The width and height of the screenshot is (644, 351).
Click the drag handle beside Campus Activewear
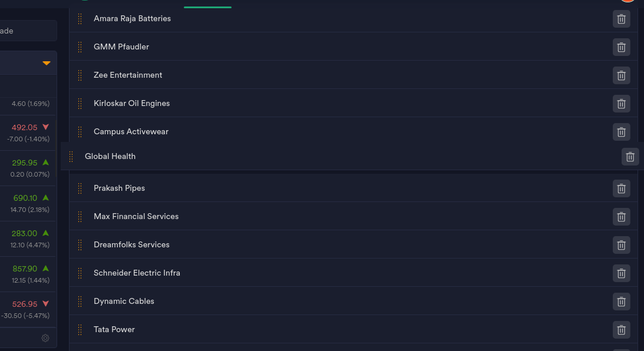[x=80, y=132]
